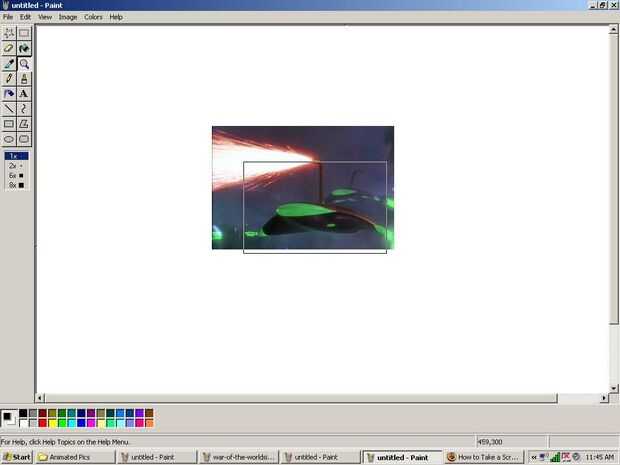Choose the Eraser tool
The height and width of the screenshot is (465, 620).
(x=9, y=48)
